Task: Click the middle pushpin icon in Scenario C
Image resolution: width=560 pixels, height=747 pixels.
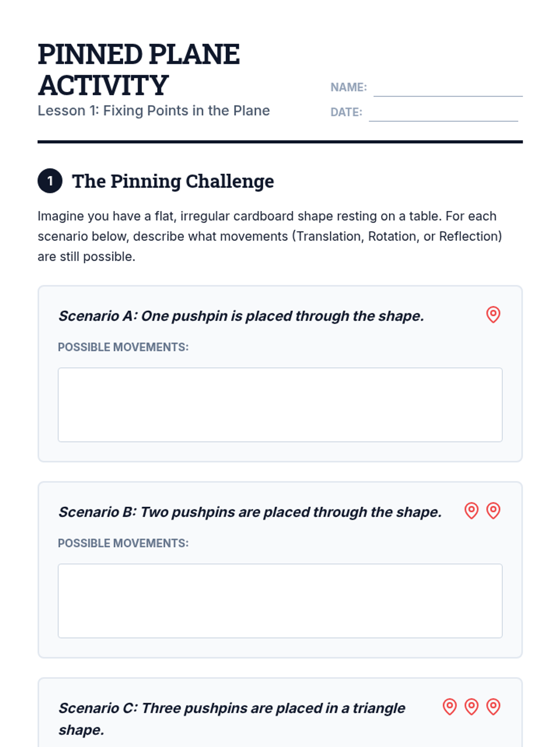Action: point(471,707)
